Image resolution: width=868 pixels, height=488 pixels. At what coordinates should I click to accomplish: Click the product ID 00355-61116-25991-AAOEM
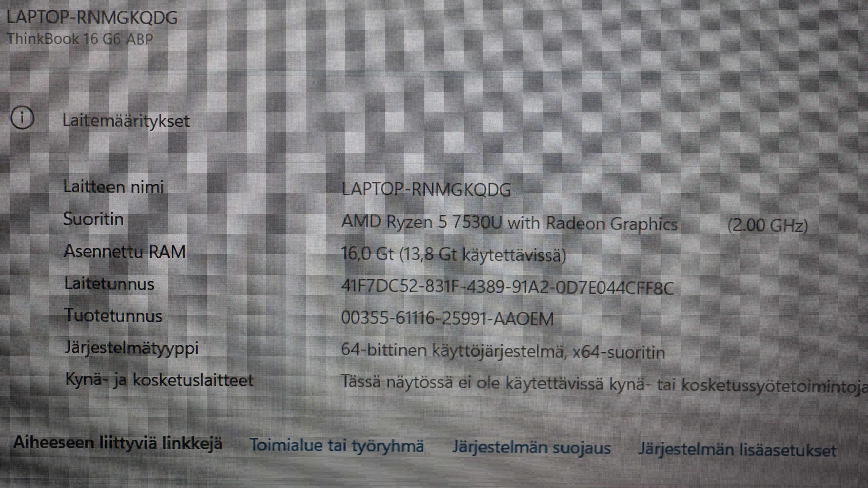click(447, 319)
